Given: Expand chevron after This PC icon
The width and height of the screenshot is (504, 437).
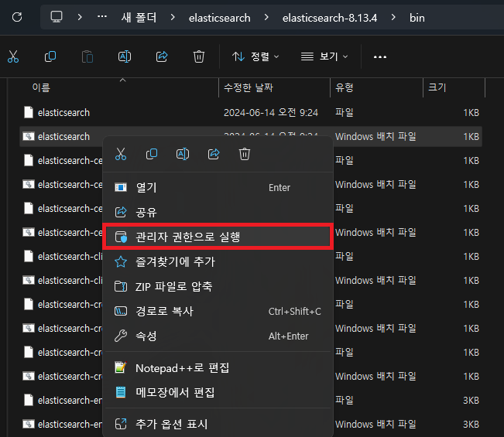Looking at the screenshot, I should 80,17.
